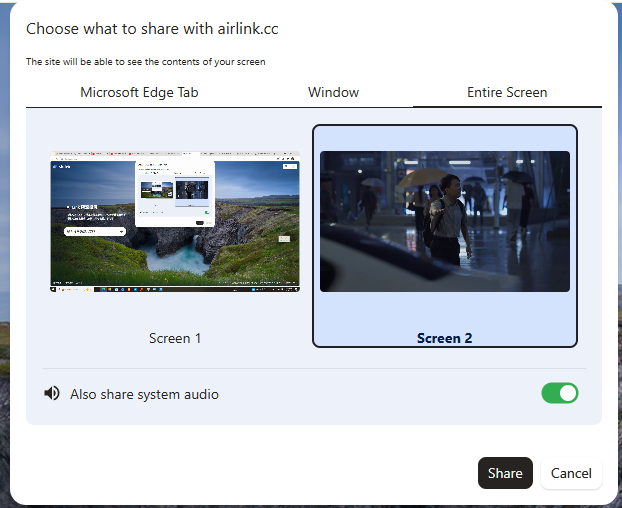622x508 pixels.
Task: Choose the Screen 2 preview thumbnail
Action: pos(445,221)
